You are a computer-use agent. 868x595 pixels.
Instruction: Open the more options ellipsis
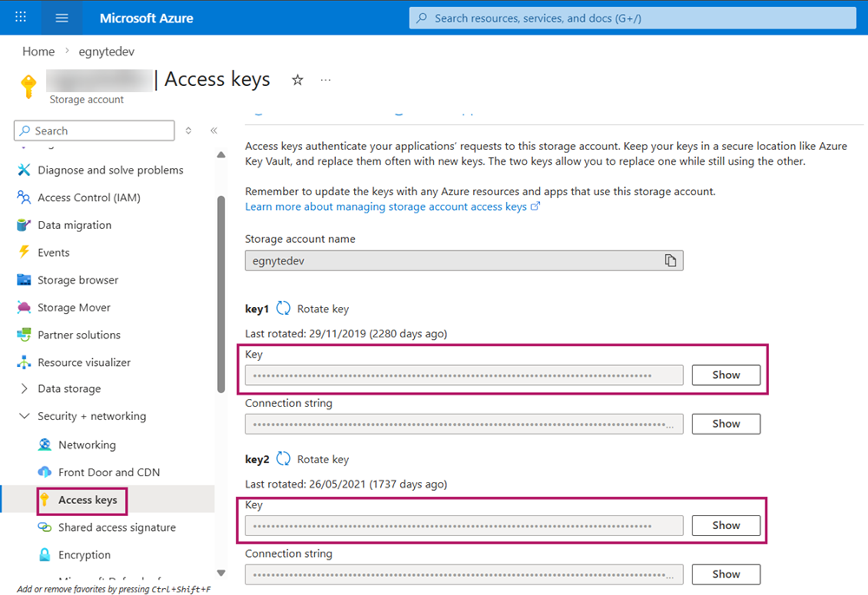point(325,80)
